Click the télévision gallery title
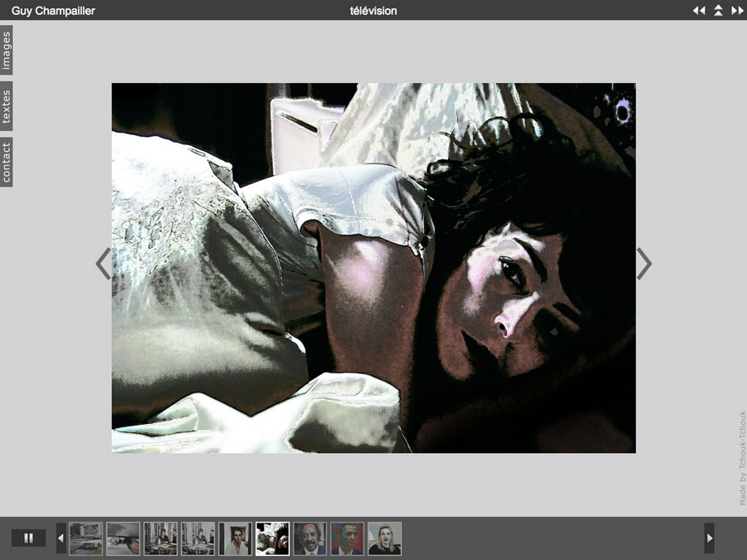Viewport: 747px width, 560px height. [x=373, y=11]
